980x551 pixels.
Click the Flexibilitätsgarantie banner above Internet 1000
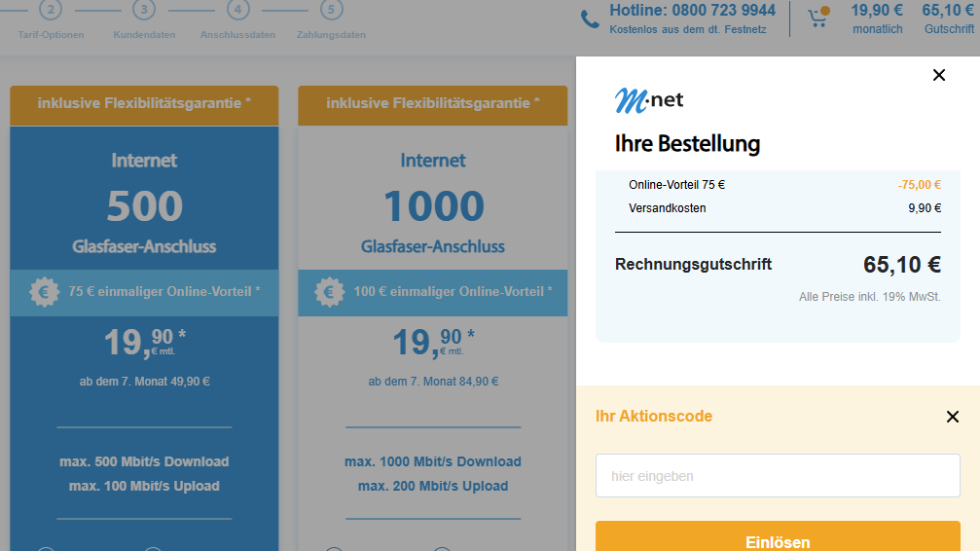click(x=432, y=104)
